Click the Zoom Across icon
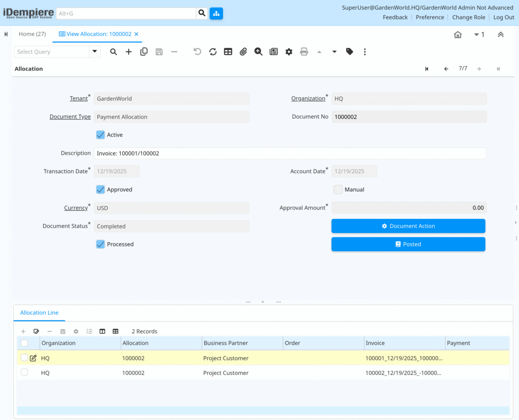519x420 pixels. (x=258, y=52)
